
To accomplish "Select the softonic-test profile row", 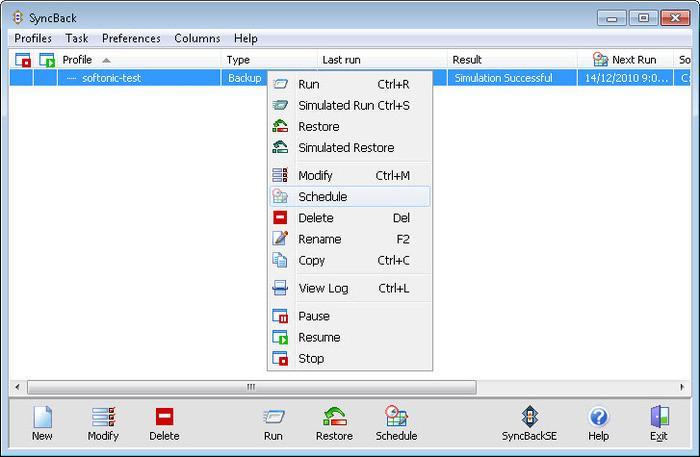I will click(111, 78).
